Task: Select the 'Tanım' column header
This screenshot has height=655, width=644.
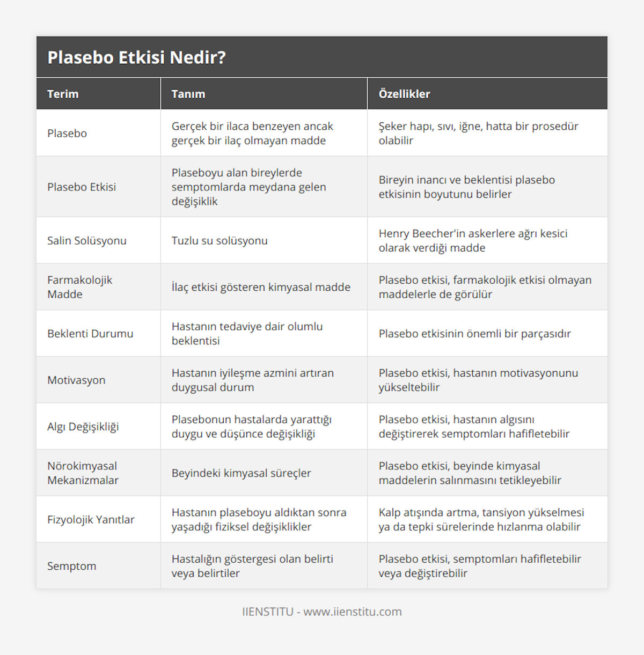Action: 188,94
